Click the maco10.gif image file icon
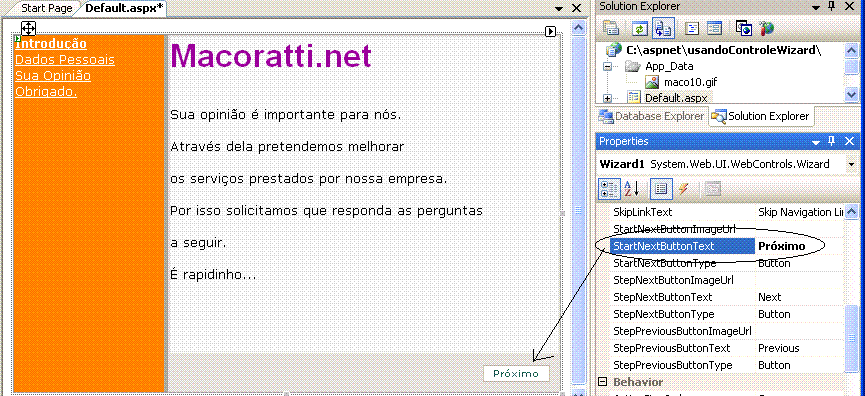Image resolution: width=865 pixels, height=396 pixels. [x=652, y=82]
